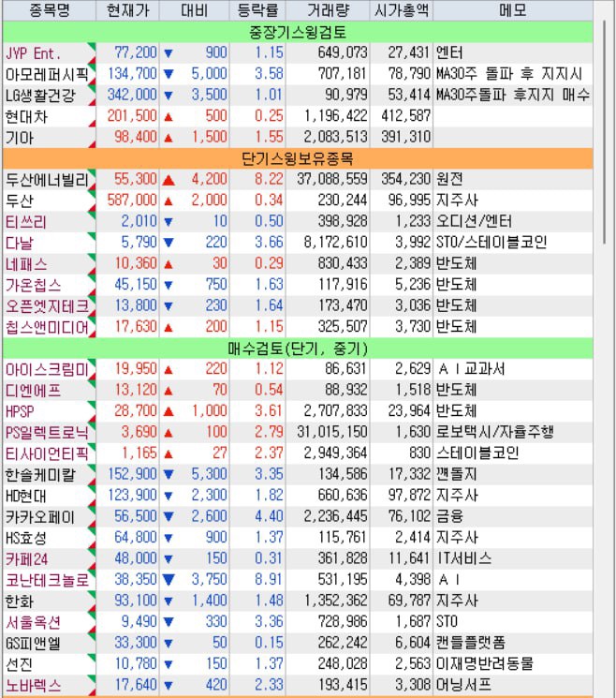Image resolution: width=616 pixels, height=698 pixels.
Task: Sort by the 시가총액 column header
Action: click(402, 9)
